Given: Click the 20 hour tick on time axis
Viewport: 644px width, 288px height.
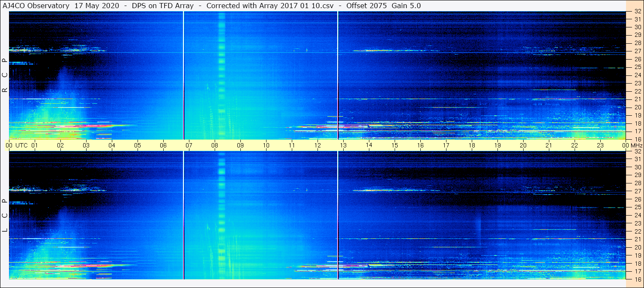Looking at the screenshot, I should tap(523, 145).
